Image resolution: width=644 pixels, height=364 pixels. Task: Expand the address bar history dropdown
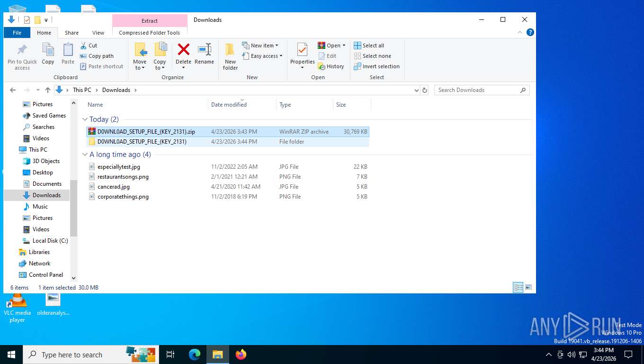pyautogui.click(x=416, y=90)
